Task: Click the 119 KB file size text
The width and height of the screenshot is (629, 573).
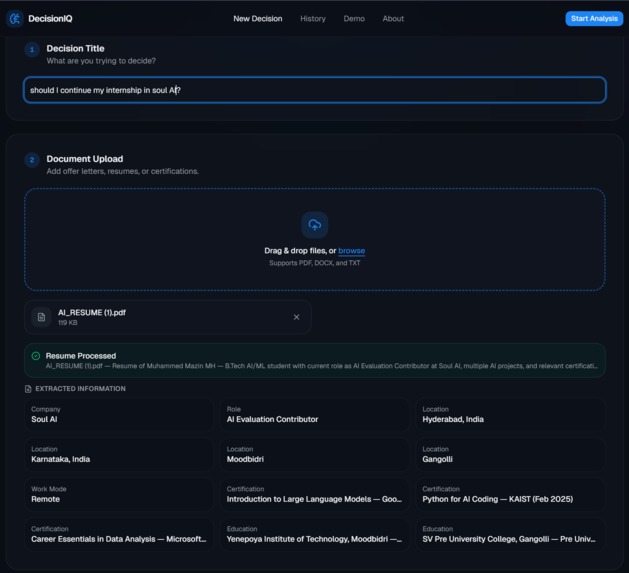Action: [x=67, y=323]
